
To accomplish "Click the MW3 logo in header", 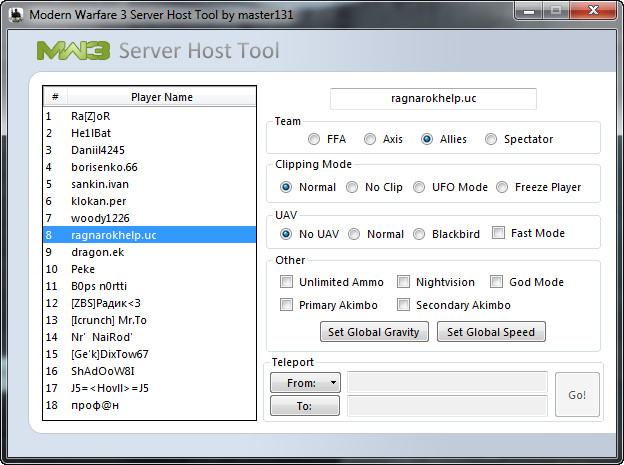I will (x=74, y=51).
